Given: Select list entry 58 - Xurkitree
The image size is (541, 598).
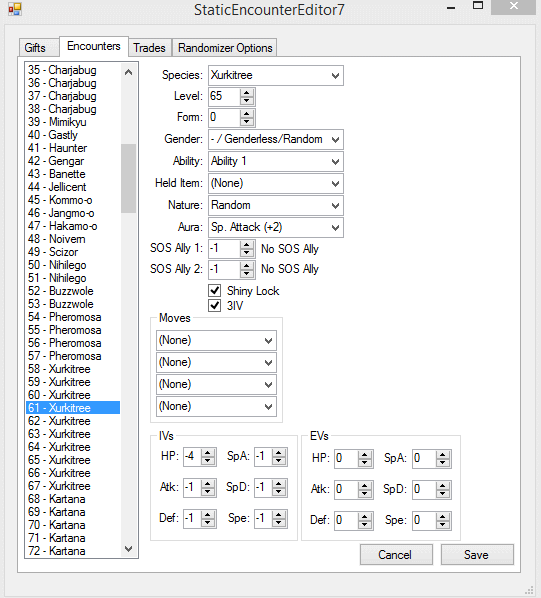Looking at the screenshot, I should pyautogui.click(x=73, y=369).
